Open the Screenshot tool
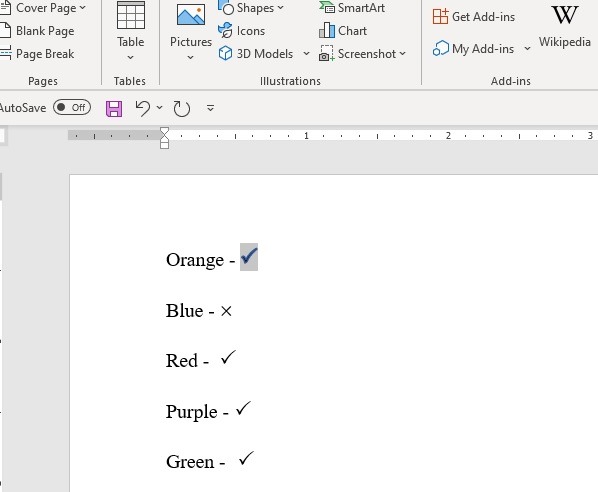Viewport: 598px width, 492px height. click(x=362, y=54)
